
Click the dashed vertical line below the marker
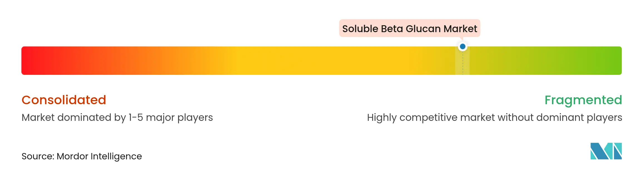pos(463,63)
